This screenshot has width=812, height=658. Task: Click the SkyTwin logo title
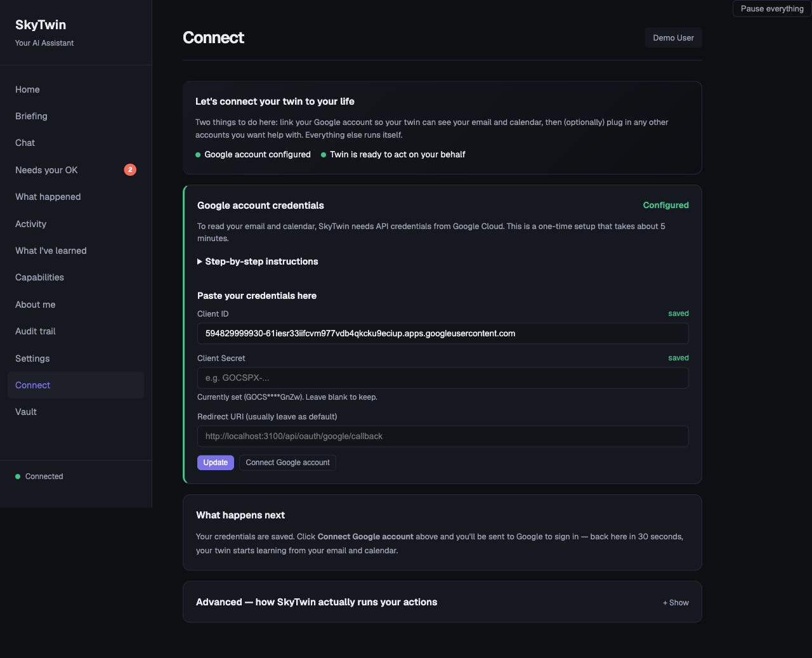[41, 25]
